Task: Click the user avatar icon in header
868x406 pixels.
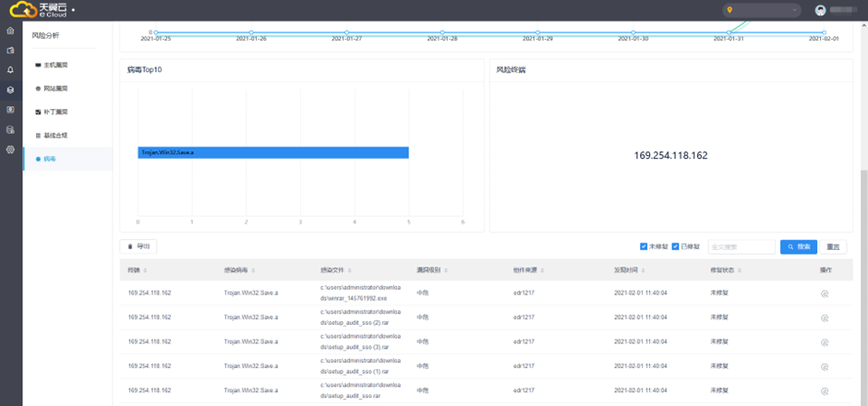Action: pos(820,10)
